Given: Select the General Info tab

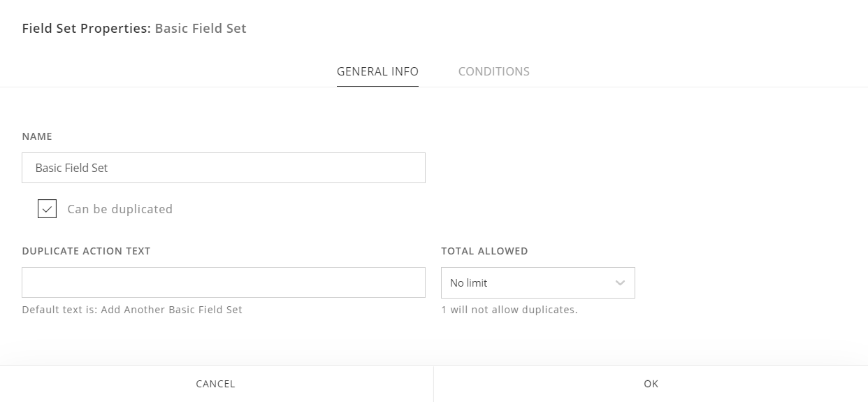Looking at the screenshot, I should (x=377, y=71).
